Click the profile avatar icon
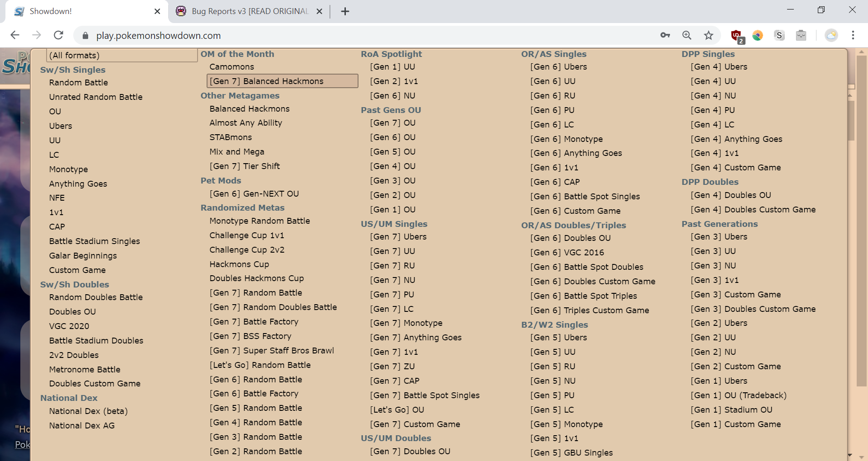 [x=831, y=35]
